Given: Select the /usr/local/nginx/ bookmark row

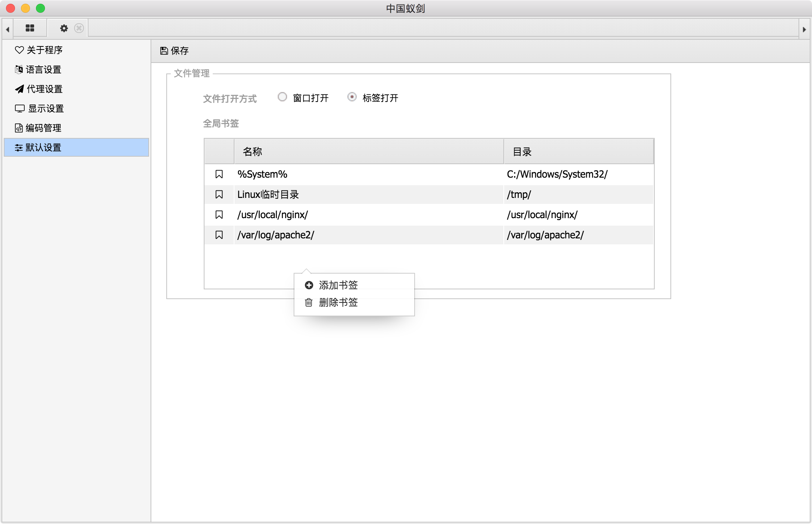Looking at the screenshot, I should pyautogui.click(x=273, y=215).
